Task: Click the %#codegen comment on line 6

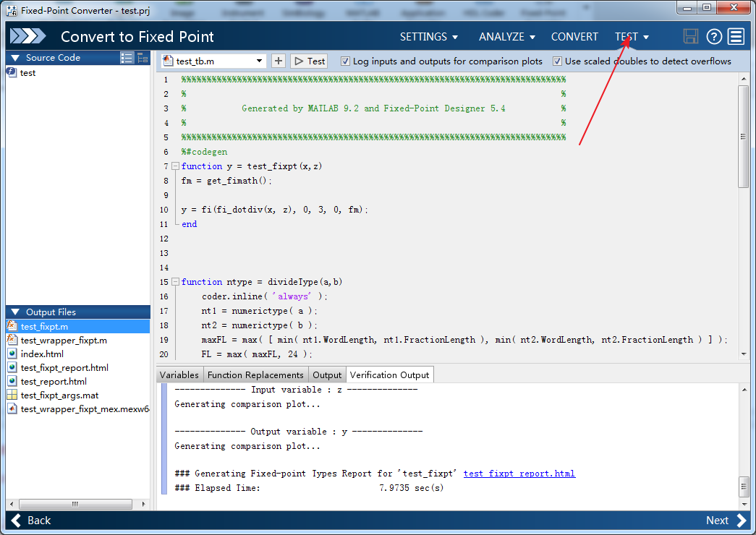Action: pos(204,152)
